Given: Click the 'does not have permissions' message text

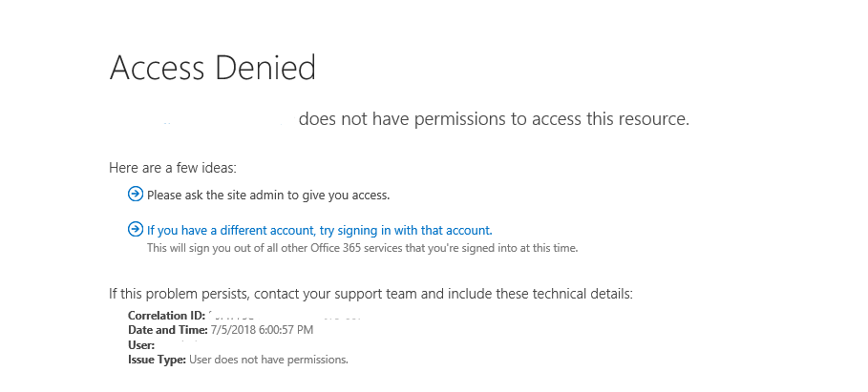Looking at the screenshot, I should (493, 119).
